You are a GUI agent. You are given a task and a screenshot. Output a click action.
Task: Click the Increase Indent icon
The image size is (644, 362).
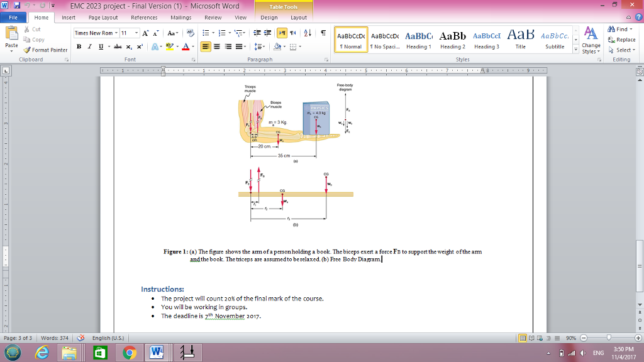pyautogui.click(x=267, y=32)
